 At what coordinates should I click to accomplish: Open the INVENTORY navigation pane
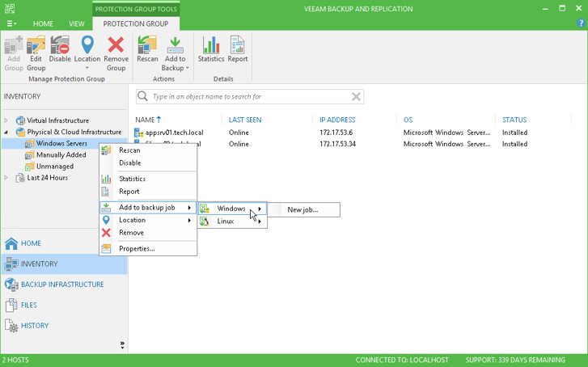65,264
